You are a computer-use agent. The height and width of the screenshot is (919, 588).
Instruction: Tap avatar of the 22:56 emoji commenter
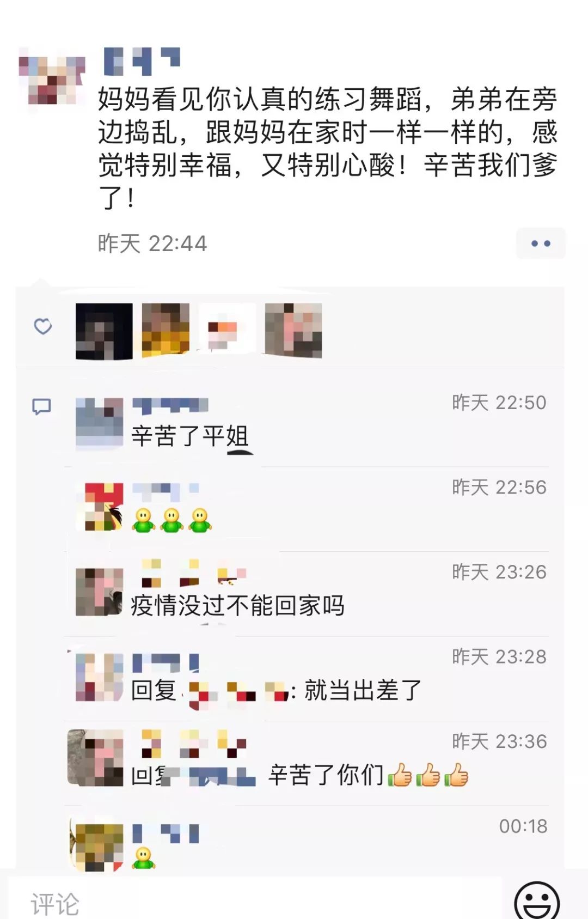tap(99, 507)
